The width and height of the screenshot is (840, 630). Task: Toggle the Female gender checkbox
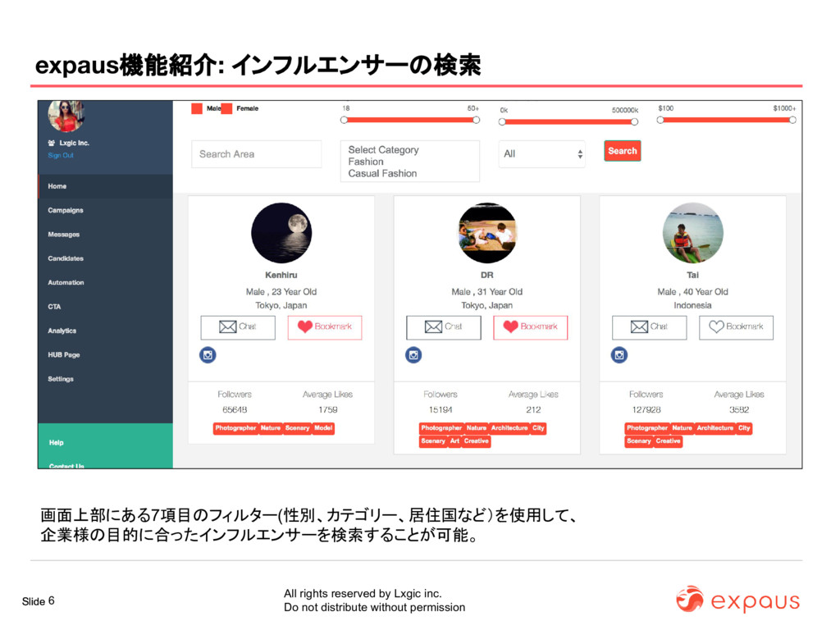226,108
